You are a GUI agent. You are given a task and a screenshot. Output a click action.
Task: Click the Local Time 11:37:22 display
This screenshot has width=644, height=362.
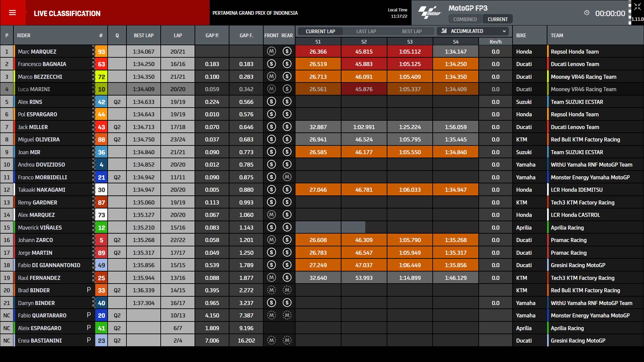tap(398, 13)
